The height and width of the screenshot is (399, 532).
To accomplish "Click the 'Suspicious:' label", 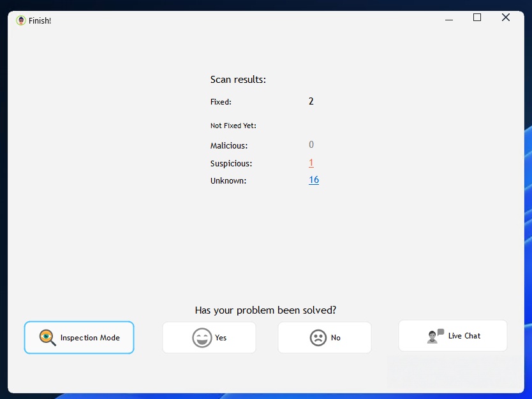I will pyautogui.click(x=231, y=163).
